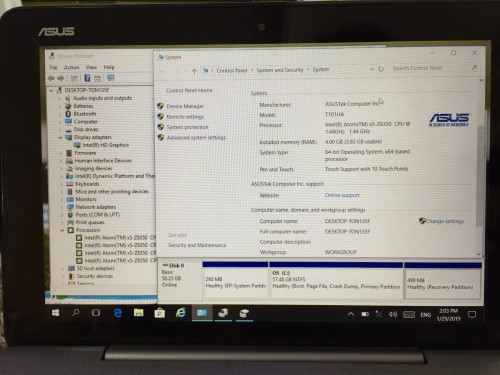
Task: Collapse the Display adapters node
Action: pos(60,137)
